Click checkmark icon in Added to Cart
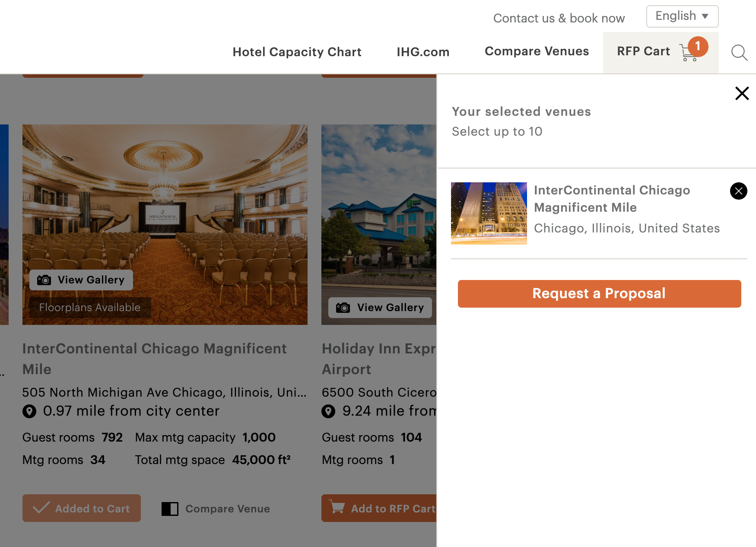756x547 pixels. click(41, 507)
